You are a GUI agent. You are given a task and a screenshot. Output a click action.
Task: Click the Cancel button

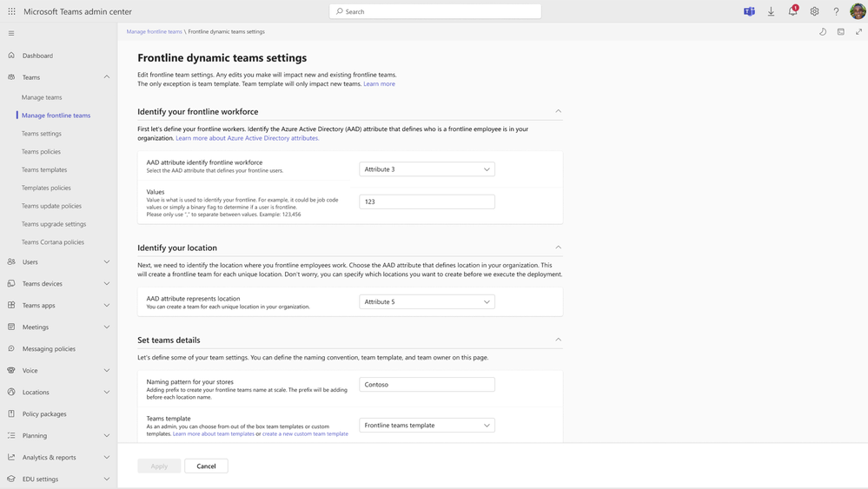(x=206, y=466)
